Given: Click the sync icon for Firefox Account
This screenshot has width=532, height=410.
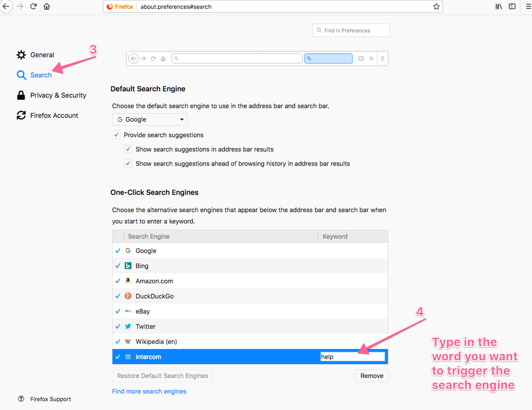Looking at the screenshot, I should [x=21, y=115].
